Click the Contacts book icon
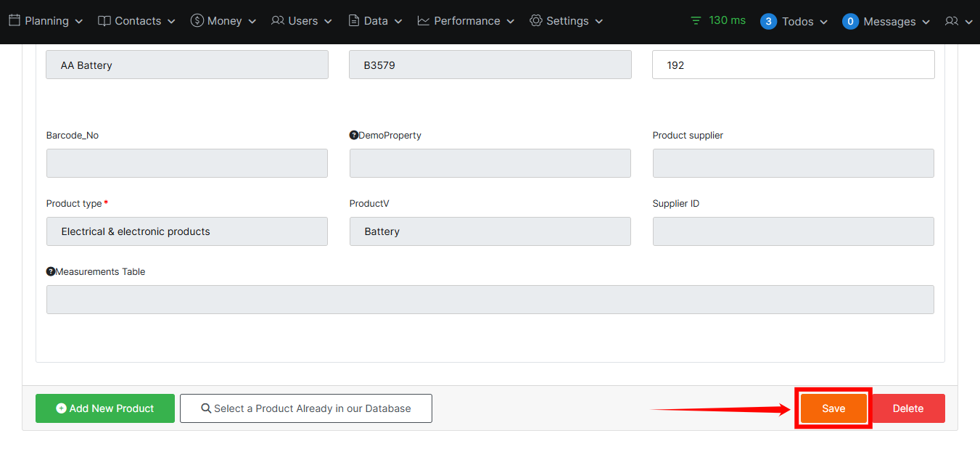Image resolution: width=980 pixels, height=457 pixels. [x=104, y=21]
